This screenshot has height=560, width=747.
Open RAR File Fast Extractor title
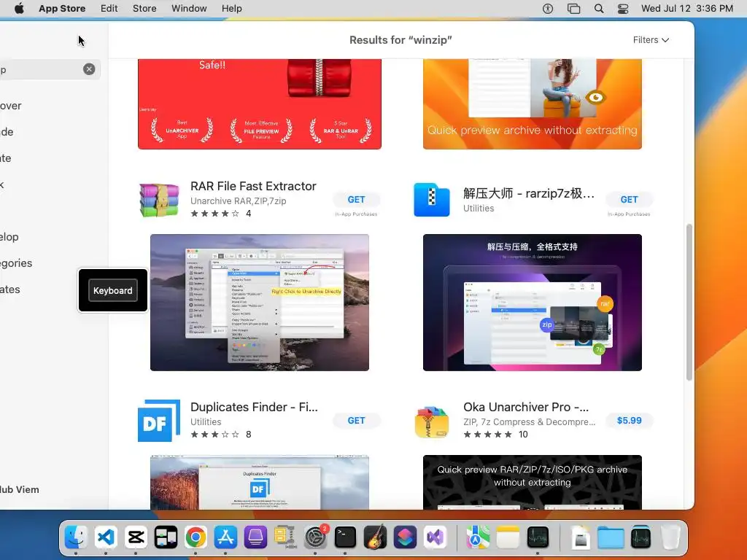pos(253,186)
